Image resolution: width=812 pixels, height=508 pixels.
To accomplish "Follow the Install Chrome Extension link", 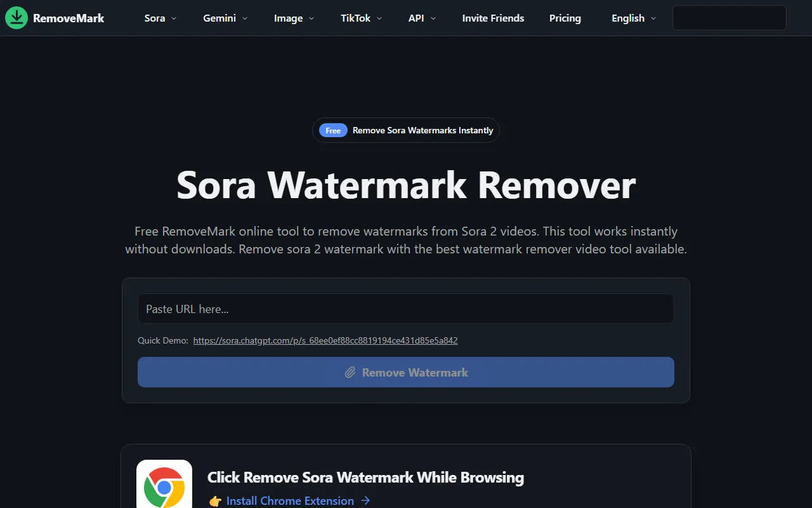I will point(290,501).
